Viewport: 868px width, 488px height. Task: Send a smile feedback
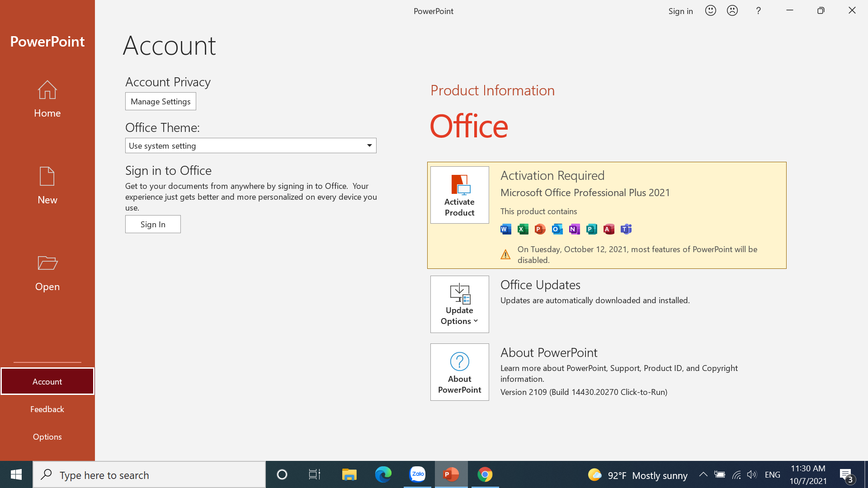pyautogui.click(x=711, y=10)
